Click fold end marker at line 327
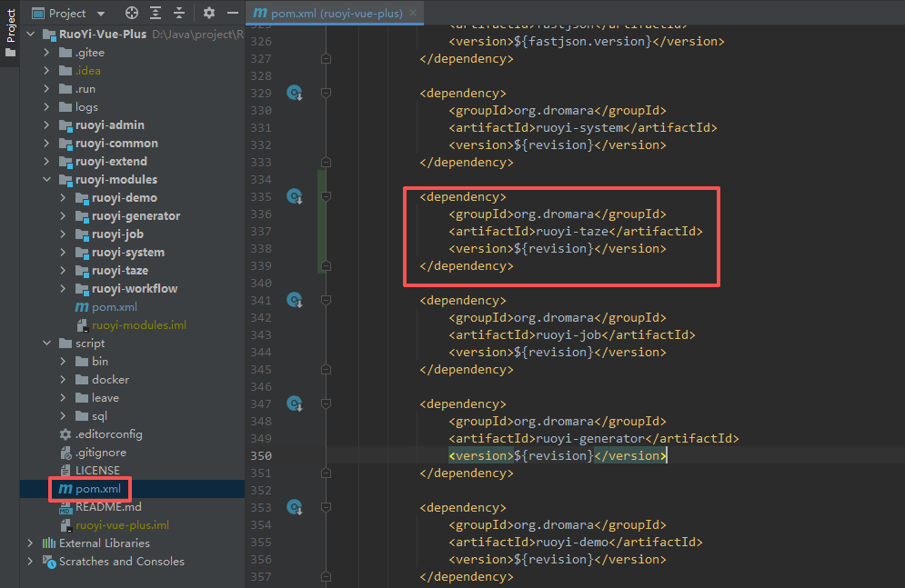 [x=327, y=59]
